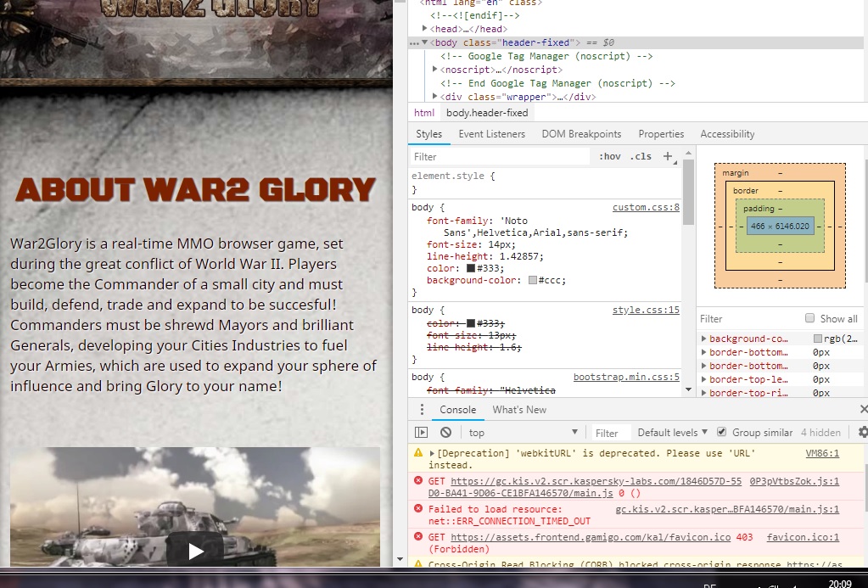Open the Accessibility tab
The width and height of the screenshot is (868, 588).
727,134
